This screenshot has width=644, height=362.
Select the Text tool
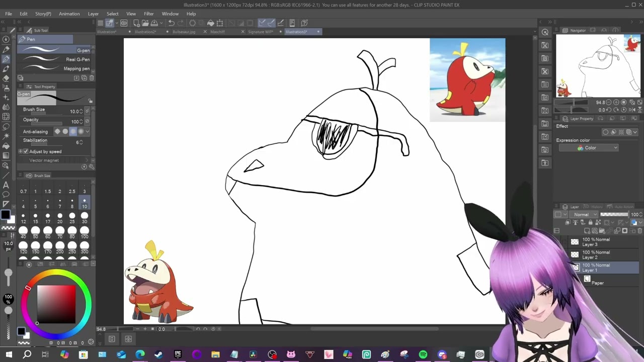pos(6,186)
